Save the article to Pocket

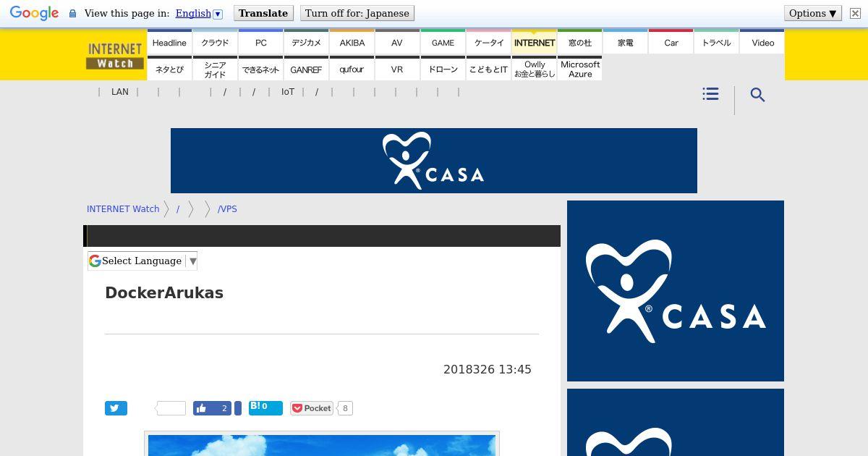click(x=312, y=408)
